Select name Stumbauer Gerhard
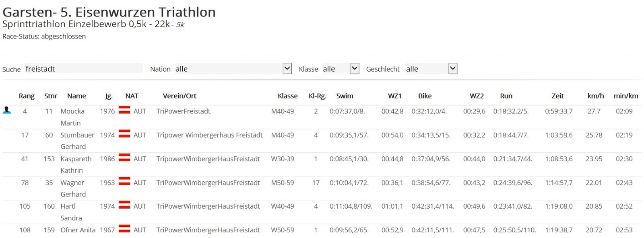Screen dimensions: 644x238 pos(77,141)
